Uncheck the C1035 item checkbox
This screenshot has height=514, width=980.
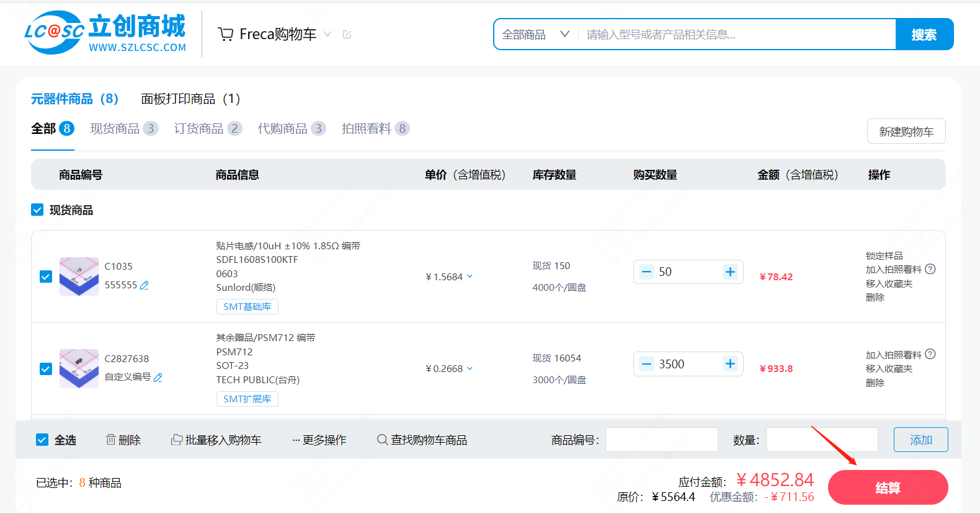tap(46, 277)
